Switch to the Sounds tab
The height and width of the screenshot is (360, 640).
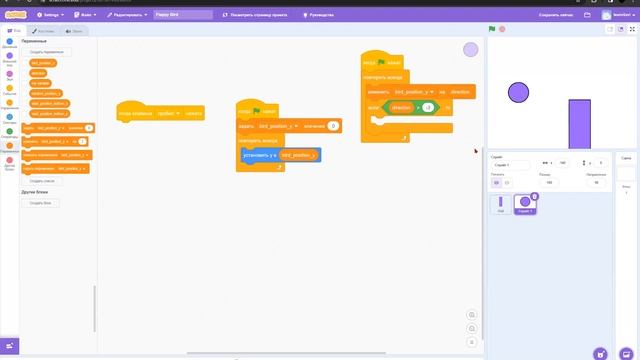tap(74, 31)
